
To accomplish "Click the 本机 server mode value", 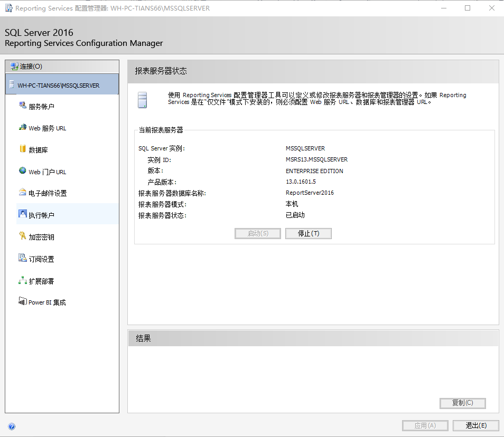I will pyautogui.click(x=292, y=204).
